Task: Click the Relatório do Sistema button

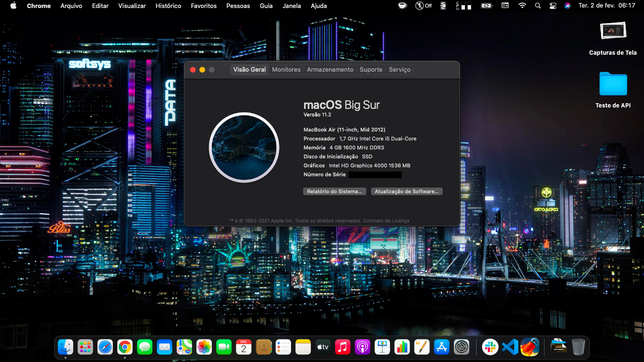Action: pos(334,191)
